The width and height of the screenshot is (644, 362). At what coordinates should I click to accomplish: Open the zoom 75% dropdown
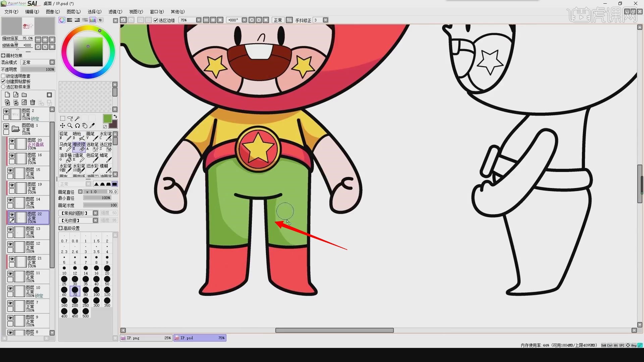tap(199, 20)
